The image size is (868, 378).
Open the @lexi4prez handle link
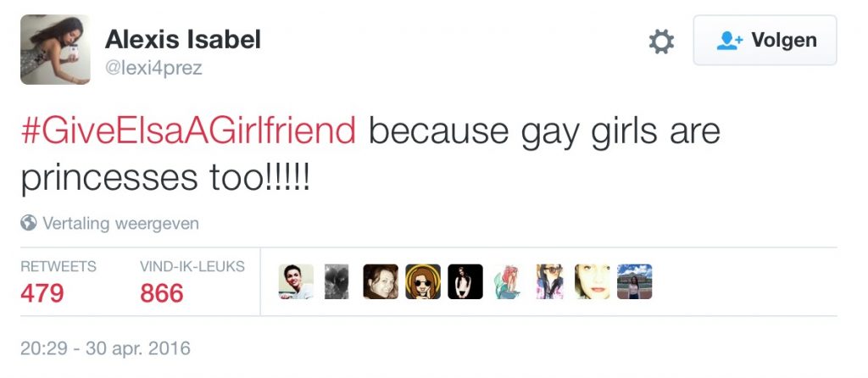pos(153,68)
